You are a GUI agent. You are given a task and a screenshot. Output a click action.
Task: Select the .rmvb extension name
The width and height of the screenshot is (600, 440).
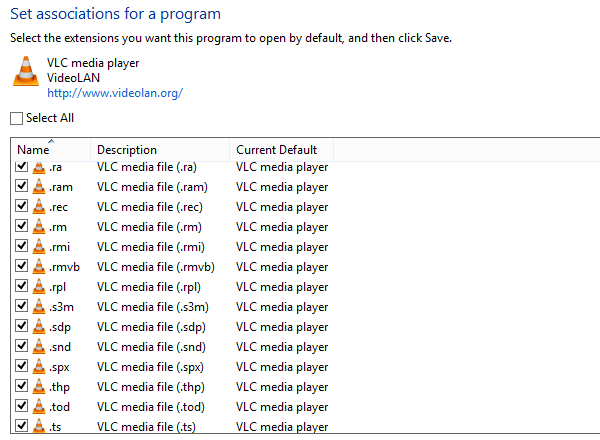coord(64,267)
